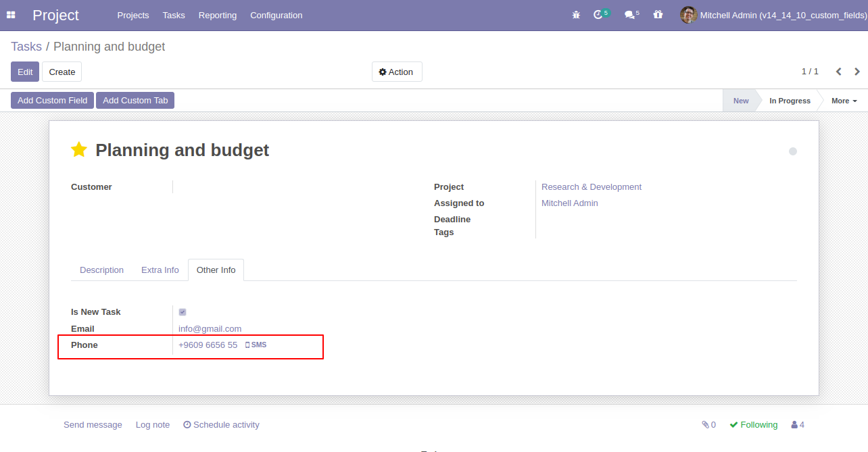Viewport: 868px width, 452px height.
Task: Open the activities clock icon
Action: click(x=598, y=15)
